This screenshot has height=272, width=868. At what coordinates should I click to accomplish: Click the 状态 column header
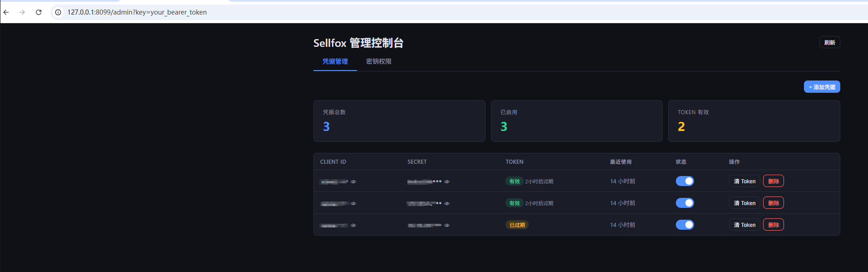[x=681, y=162]
